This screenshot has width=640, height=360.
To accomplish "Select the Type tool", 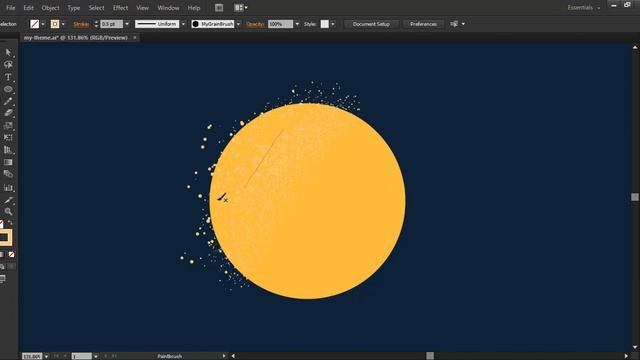I will click(8, 77).
